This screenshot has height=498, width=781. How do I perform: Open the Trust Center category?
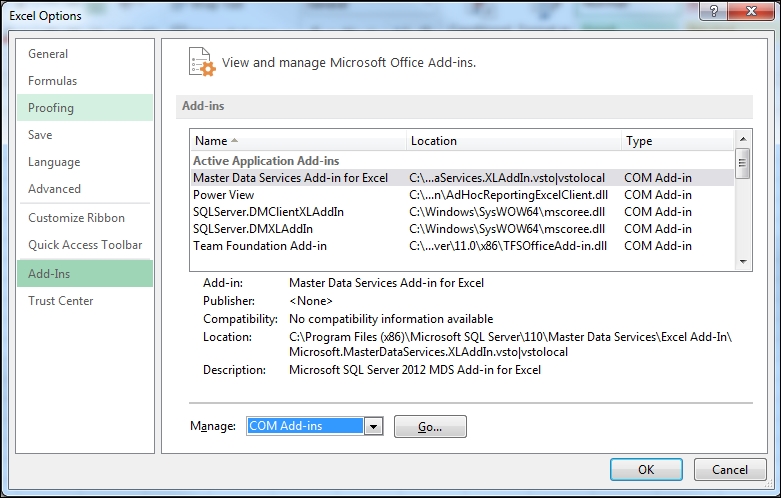[x=85, y=301]
